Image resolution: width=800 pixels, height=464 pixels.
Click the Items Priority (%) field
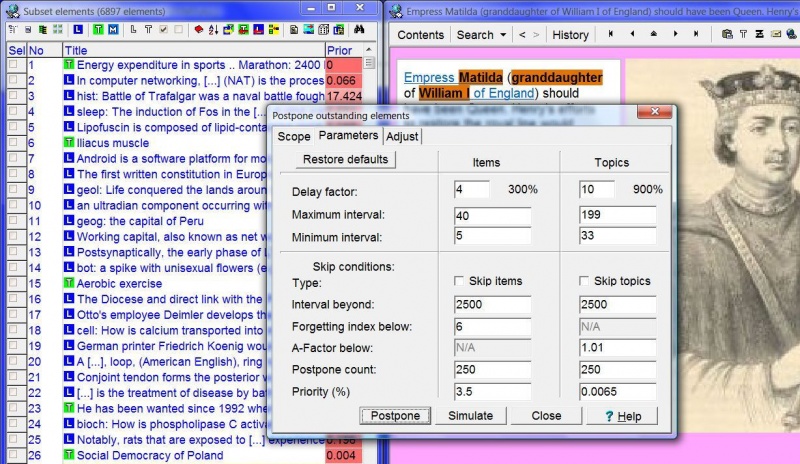(492, 392)
